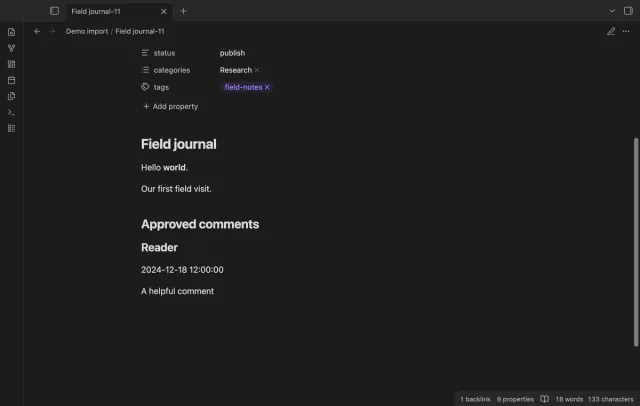The height and width of the screenshot is (406, 640).
Task: Click A helpful comment text
Action: (x=177, y=291)
